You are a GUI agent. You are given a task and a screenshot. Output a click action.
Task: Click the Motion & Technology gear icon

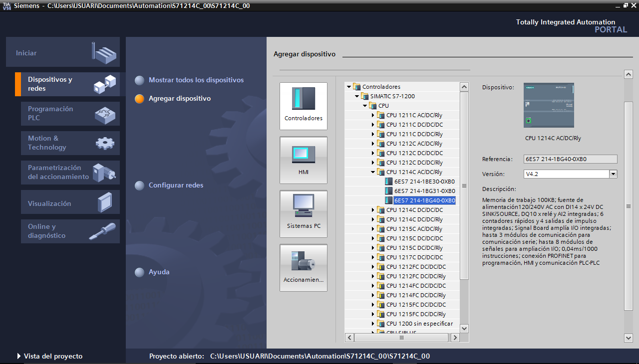pos(105,144)
